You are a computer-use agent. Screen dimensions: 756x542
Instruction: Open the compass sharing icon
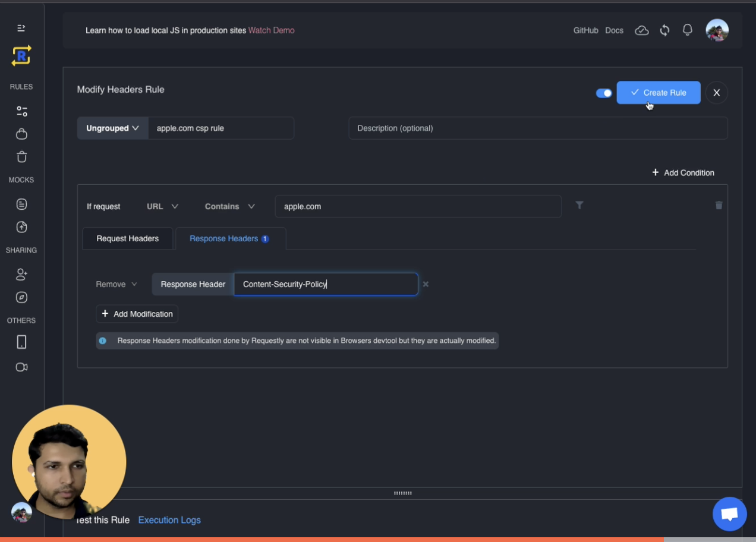(x=21, y=297)
